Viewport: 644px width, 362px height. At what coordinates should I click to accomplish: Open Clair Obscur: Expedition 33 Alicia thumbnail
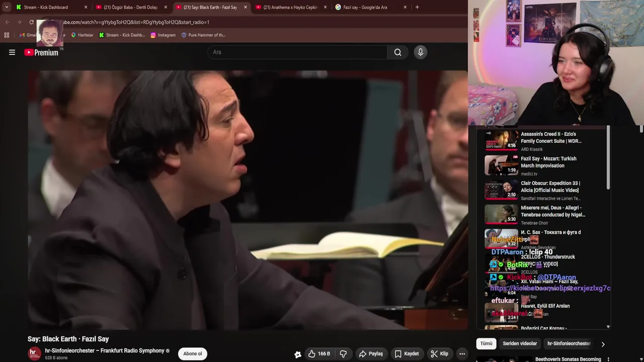click(501, 190)
